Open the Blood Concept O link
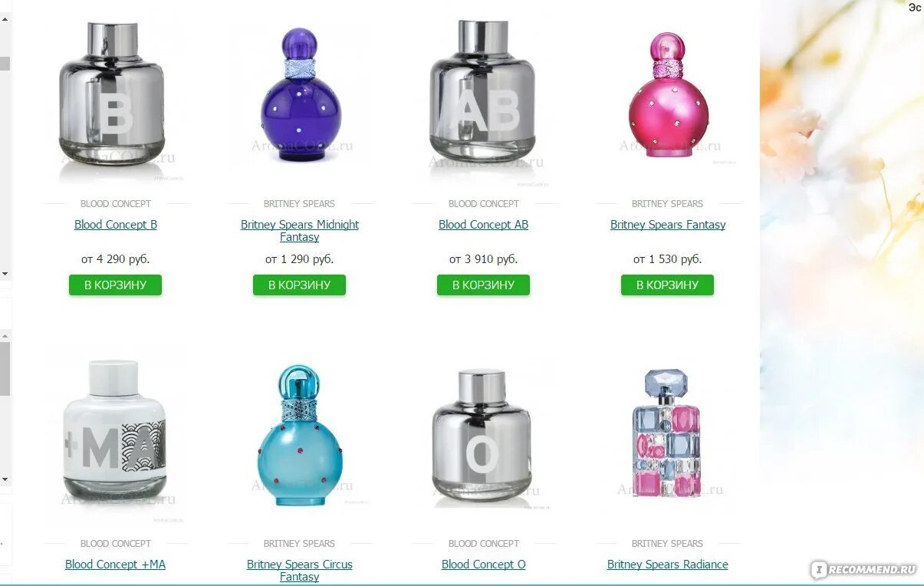This screenshot has height=586, width=924. [484, 565]
